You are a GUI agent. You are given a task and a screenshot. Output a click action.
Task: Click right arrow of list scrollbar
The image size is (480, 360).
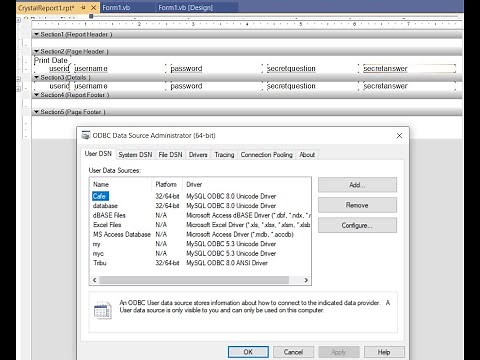click(306, 280)
